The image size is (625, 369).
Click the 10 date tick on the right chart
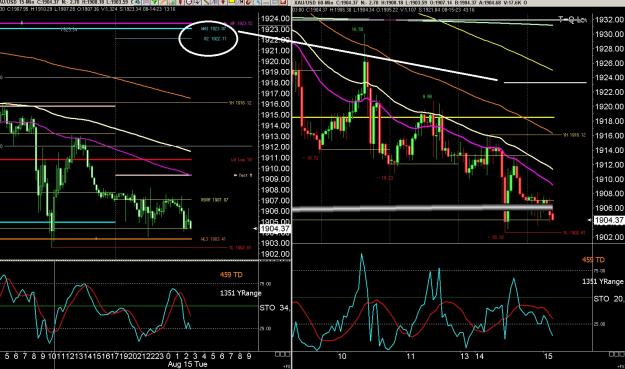(x=342, y=356)
